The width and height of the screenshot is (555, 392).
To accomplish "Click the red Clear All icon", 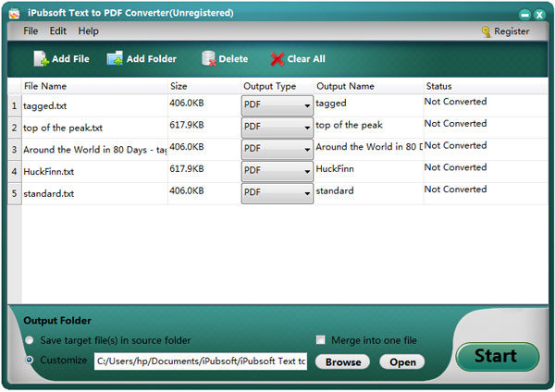I will click(x=277, y=59).
